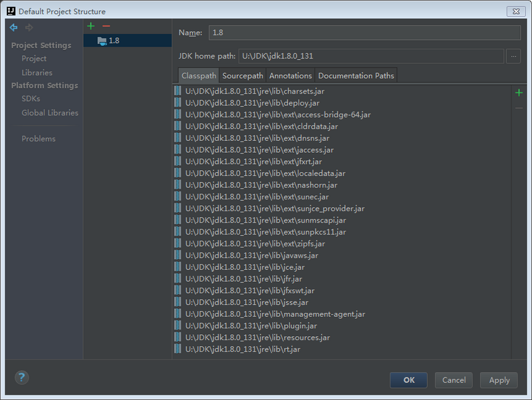Click the remove classpath entry minus icon

(519, 108)
